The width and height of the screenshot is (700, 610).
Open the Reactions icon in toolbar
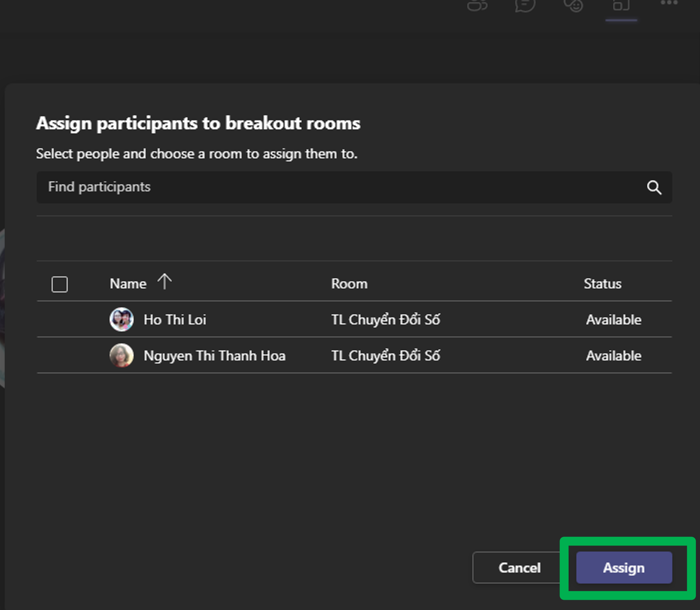573,5
